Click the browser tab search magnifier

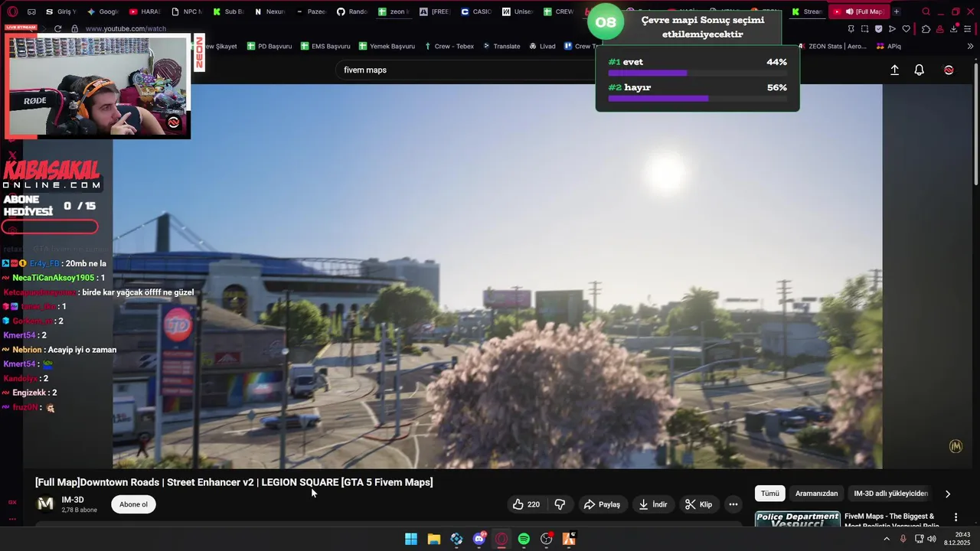point(926,11)
